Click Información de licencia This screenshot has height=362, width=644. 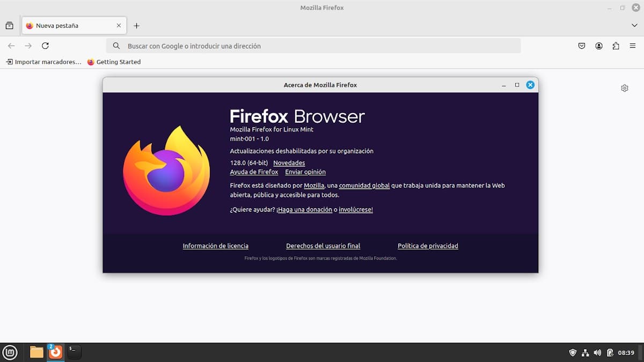215,246
